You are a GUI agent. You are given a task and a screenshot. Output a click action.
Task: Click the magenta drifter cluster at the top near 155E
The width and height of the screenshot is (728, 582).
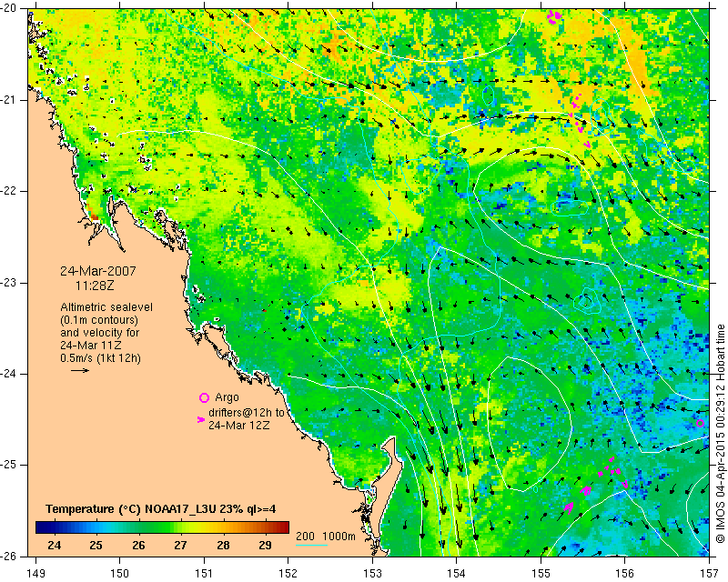[554, 16]
